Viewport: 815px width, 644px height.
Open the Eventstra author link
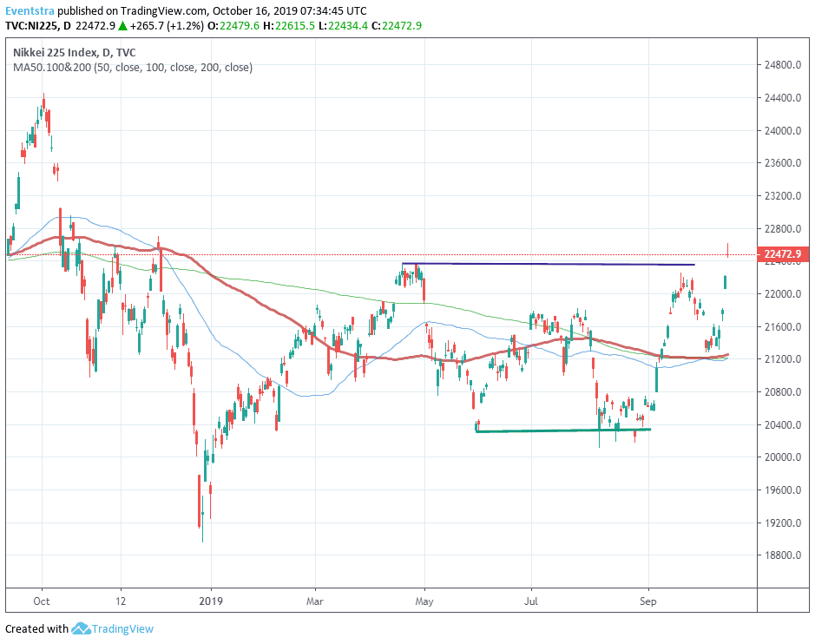coord(30,11)
